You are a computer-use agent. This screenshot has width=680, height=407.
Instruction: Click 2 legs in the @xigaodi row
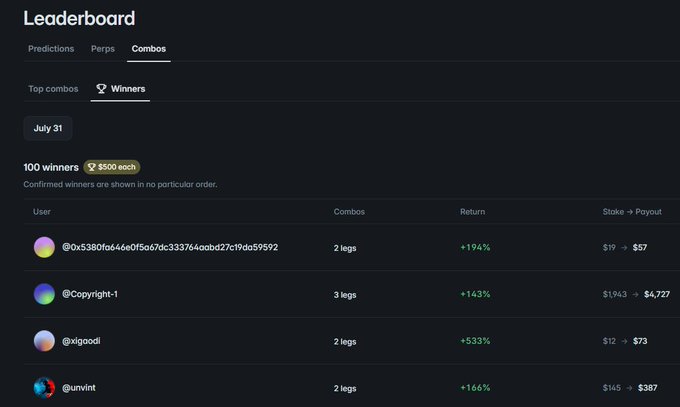coord(345,342)
